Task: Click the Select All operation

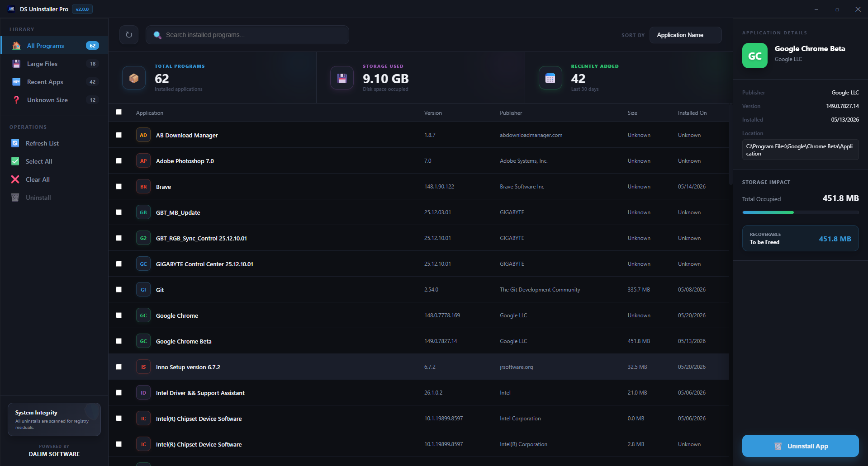Action: 54,161
